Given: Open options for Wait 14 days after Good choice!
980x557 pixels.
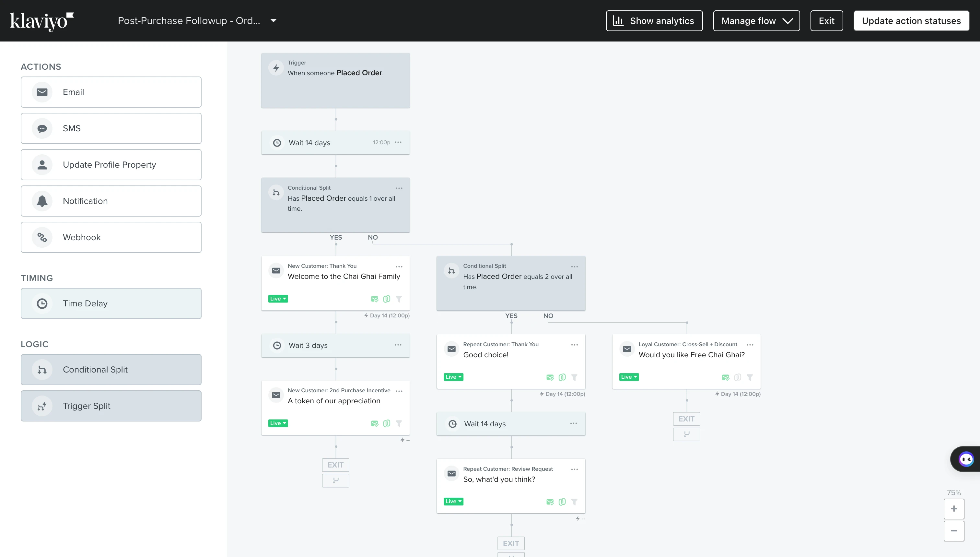Looking at the screenshot, I should [574, 423].
